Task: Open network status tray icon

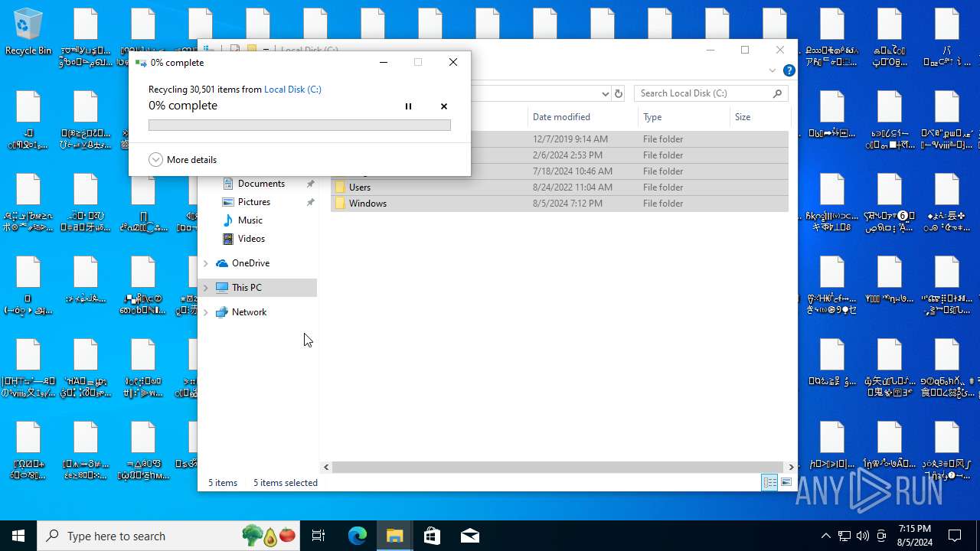Action: [844, 536]
